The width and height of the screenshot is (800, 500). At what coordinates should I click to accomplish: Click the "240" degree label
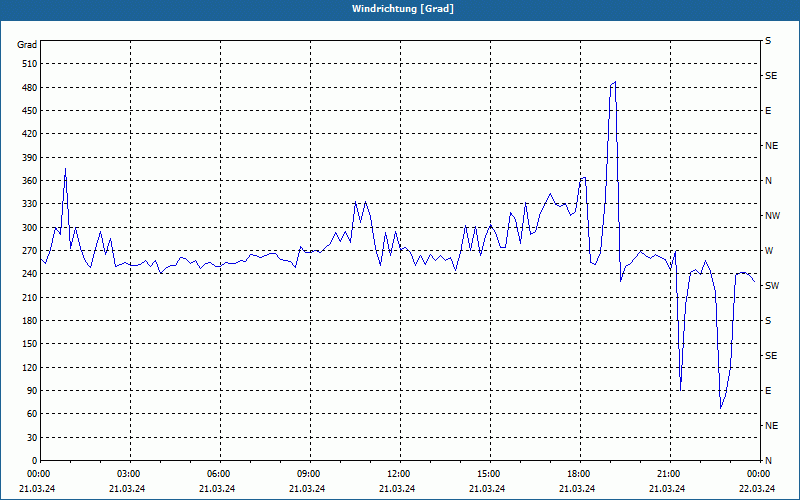click(30, 274)
